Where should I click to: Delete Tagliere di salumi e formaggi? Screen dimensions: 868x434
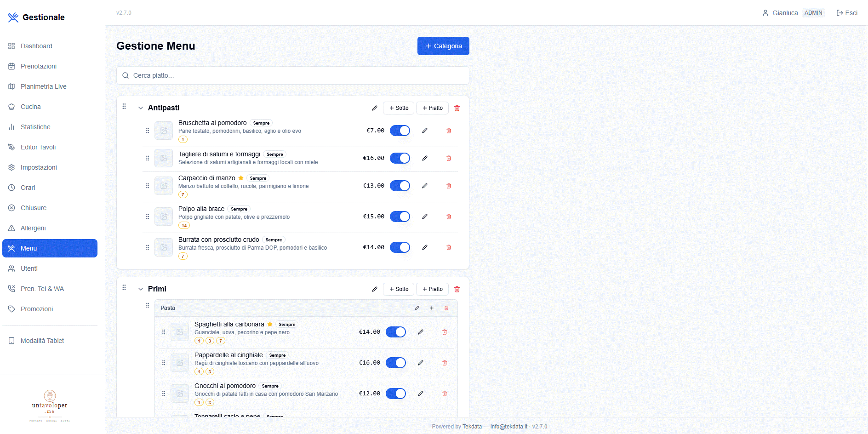pyautogui.click(x=449, y=158)
